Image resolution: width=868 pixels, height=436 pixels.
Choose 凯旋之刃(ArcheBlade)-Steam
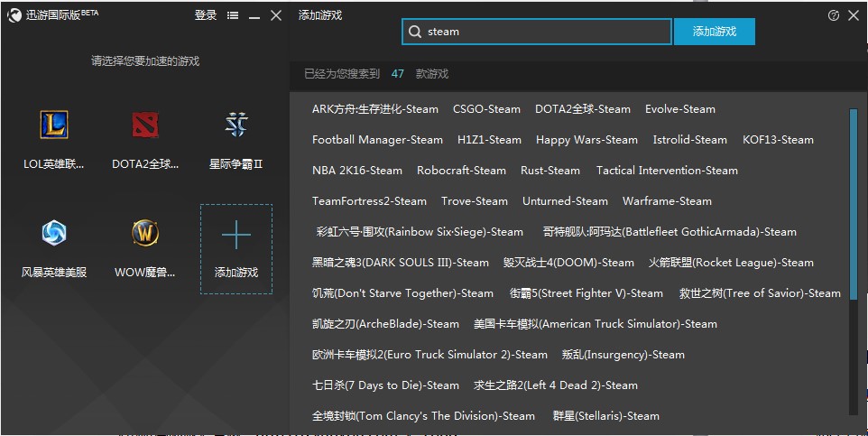pyautogui.click(x=385, y=324)
